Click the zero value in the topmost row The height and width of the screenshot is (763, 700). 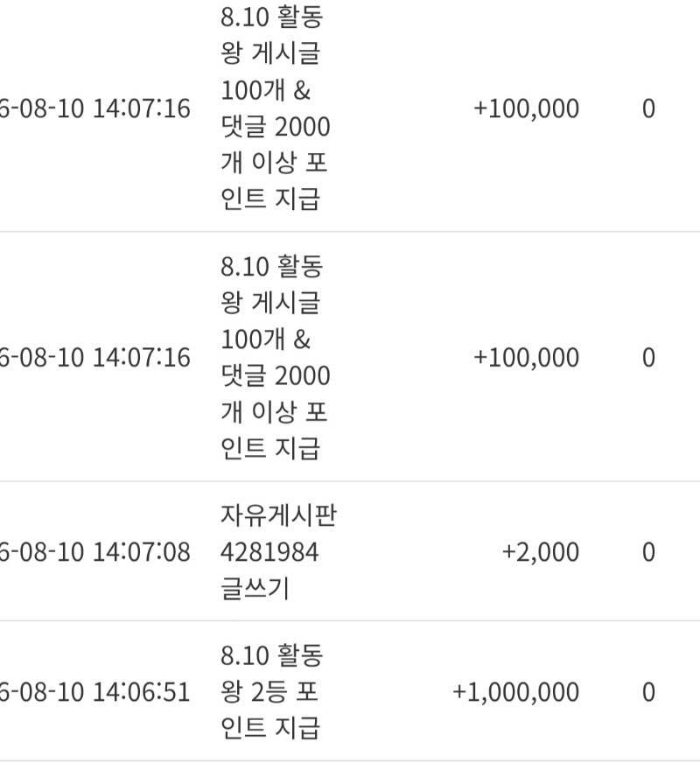648,108
